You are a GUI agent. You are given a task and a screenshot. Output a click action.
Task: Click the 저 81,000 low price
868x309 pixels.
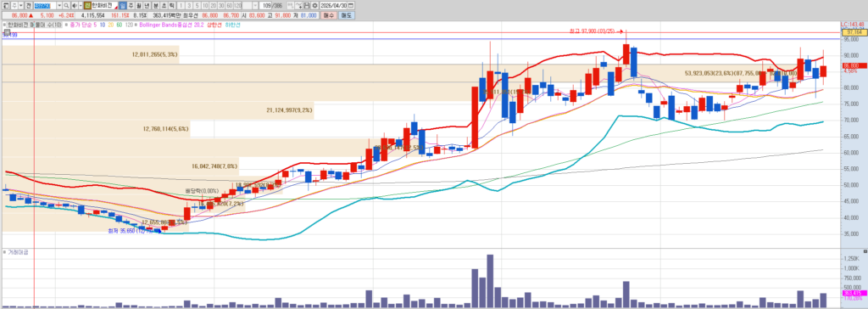(x=304, y=15)
